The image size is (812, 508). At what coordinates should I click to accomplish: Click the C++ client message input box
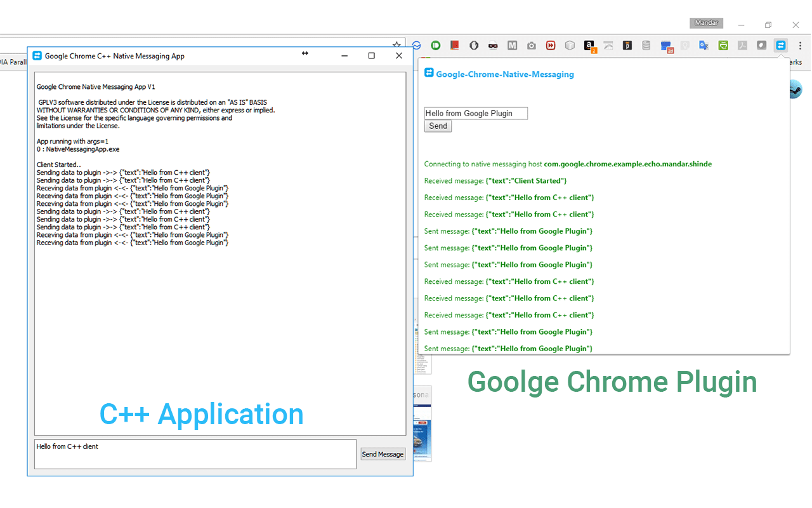[x=195, y=454]
